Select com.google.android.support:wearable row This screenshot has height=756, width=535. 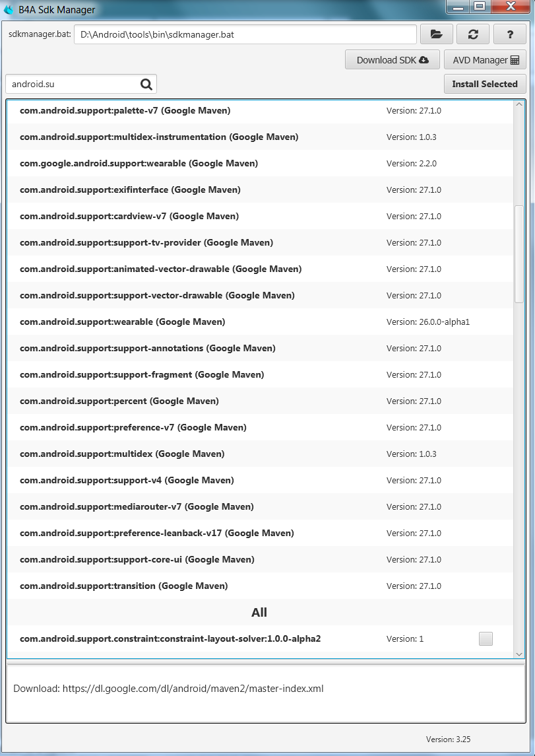260,164
